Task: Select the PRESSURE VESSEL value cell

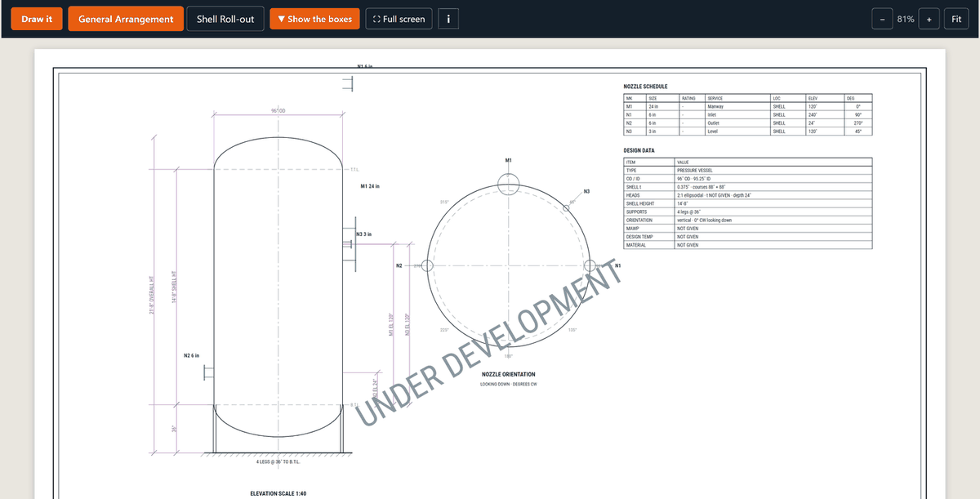Action: tap(773, 170)
